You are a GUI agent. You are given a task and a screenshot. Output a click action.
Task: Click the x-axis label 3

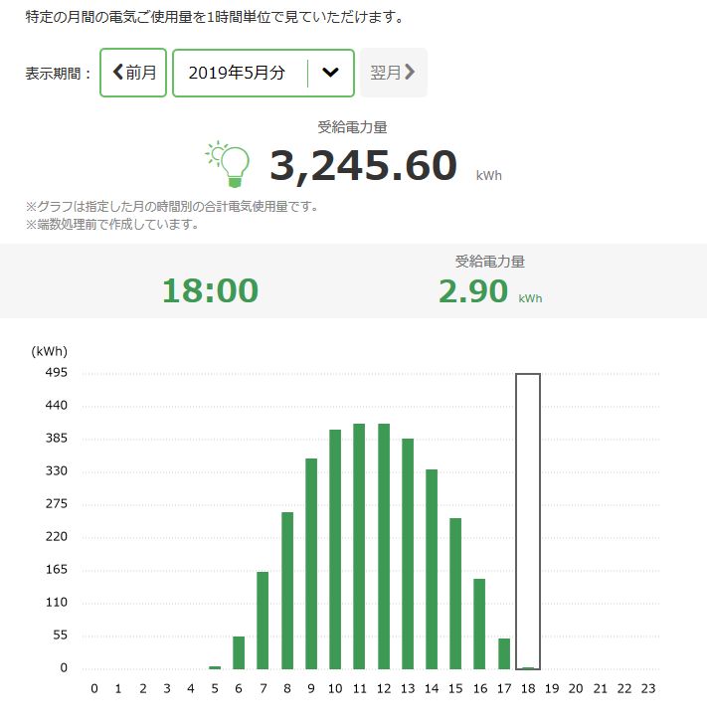167,688
